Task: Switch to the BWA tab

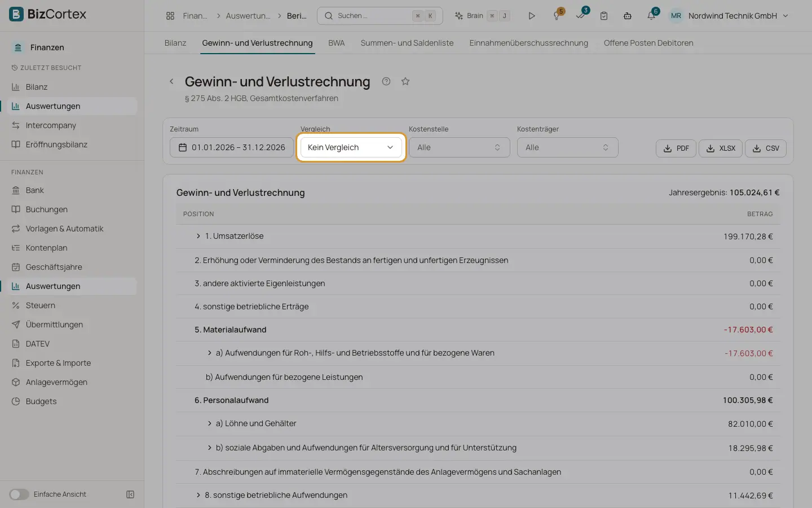Action: tap(337, 43)
